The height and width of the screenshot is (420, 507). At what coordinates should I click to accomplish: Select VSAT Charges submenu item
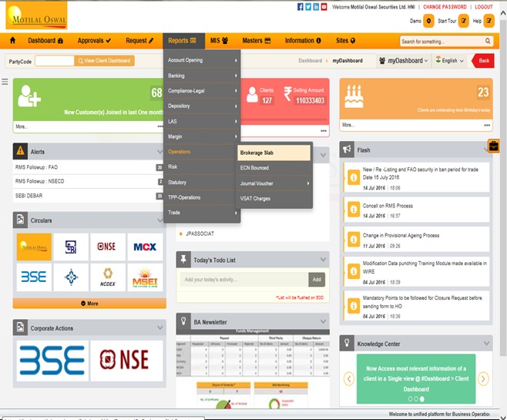coord(274,199)
